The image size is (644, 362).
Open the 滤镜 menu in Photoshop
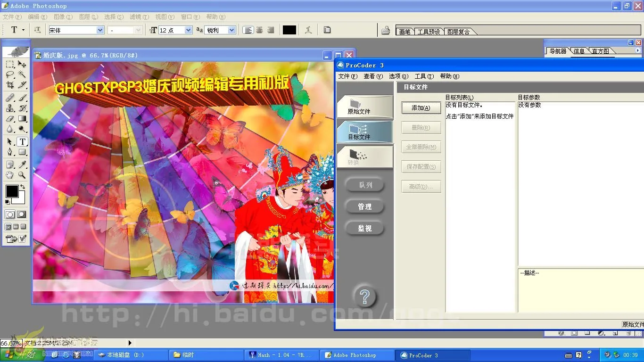point(139,17)
